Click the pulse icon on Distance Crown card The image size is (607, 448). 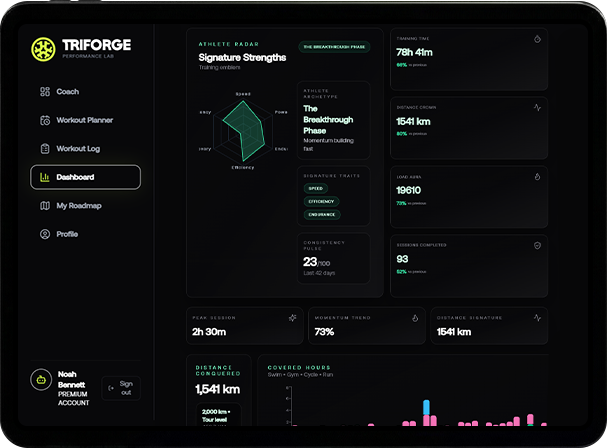click(x=537, y=107)
